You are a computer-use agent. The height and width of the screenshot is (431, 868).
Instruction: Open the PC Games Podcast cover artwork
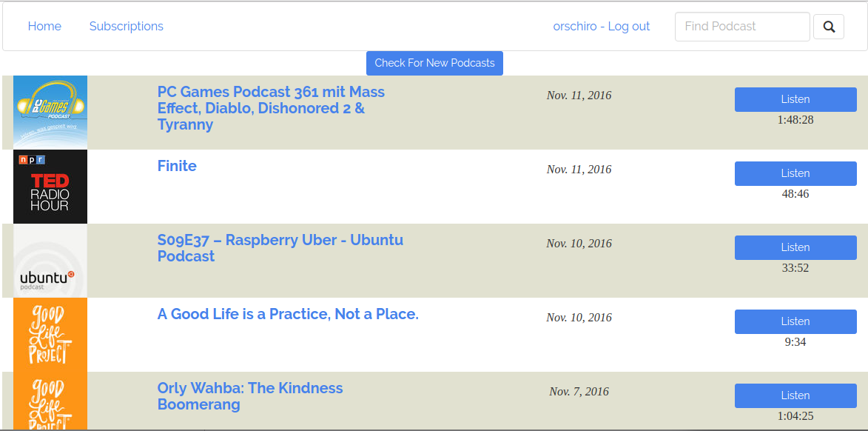50,111
